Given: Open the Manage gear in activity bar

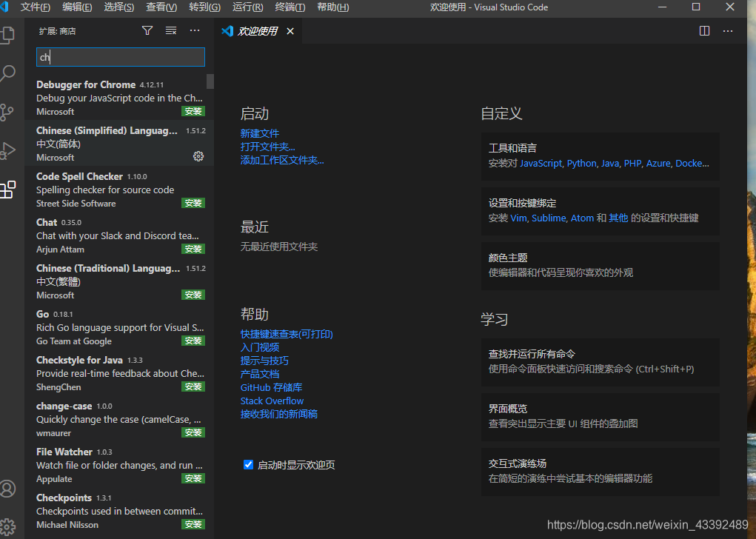Looking at the screenshot, I should (x=7, y=526).
